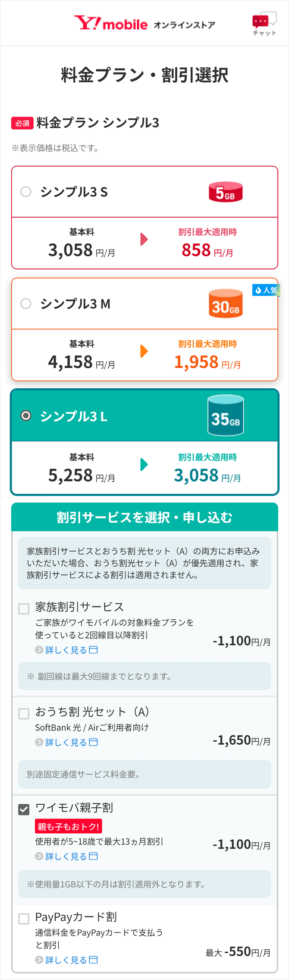The width and height of the screenshot is (289, 980).
Task: Click the シンプル3 L radio button
Action: [x=26, y=416]
